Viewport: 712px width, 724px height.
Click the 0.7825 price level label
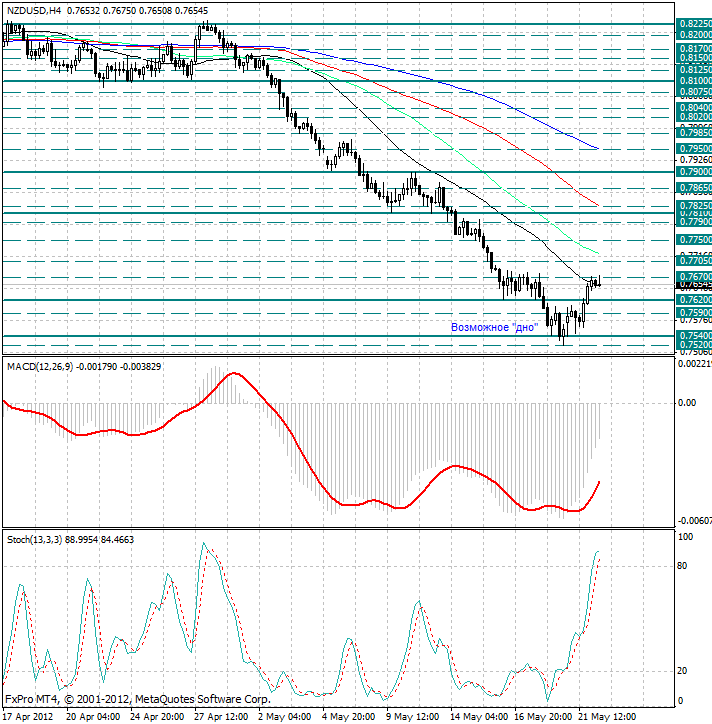click(x=694, y=205)
